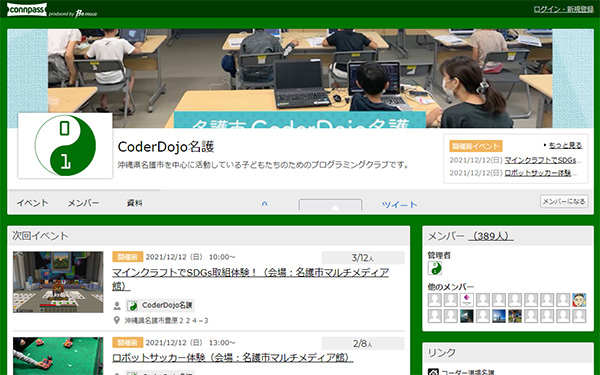Open the 資料 tab
The height and width of the screenshot is (375, 600).
point(135,203)
